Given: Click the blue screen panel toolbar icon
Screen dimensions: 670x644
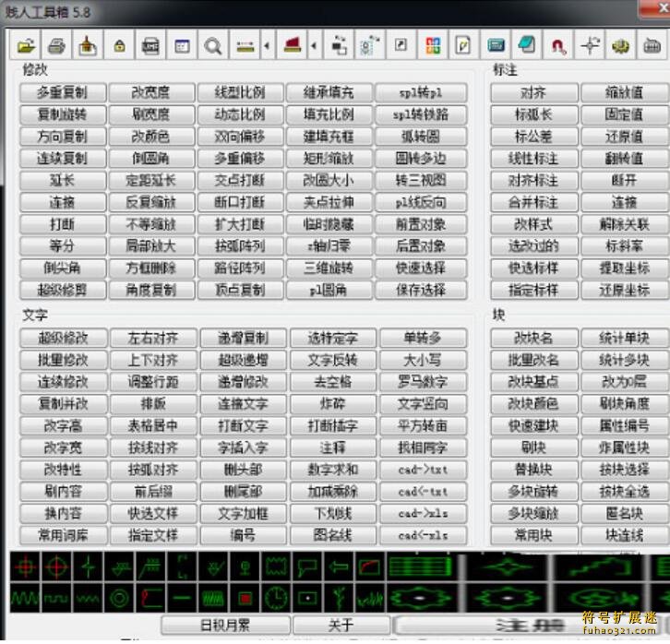Looking at the screenshot, I should [x=496, y=45].
